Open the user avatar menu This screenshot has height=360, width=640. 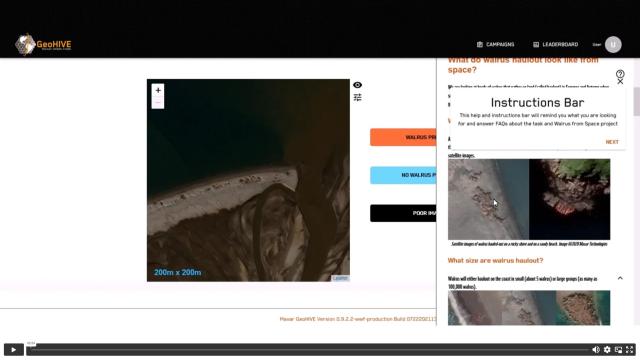(x=613, y=44)
